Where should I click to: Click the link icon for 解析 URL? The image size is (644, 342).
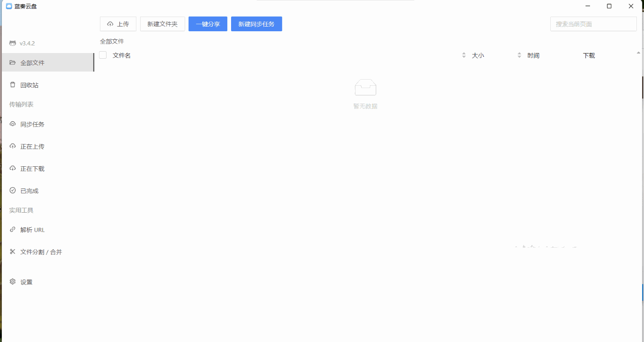[x=13, y=230]
